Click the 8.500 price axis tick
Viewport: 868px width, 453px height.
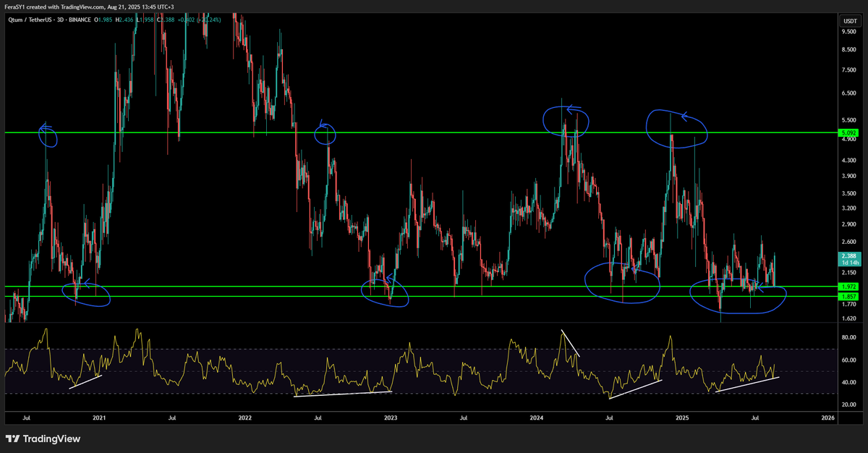(x=848, y=50)
